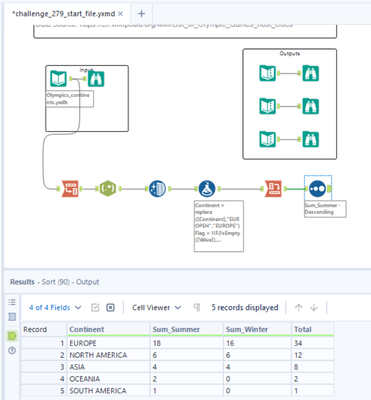
Task: Click bottom Browse tool in Outputs container
Action: click(x=311, y=139)
